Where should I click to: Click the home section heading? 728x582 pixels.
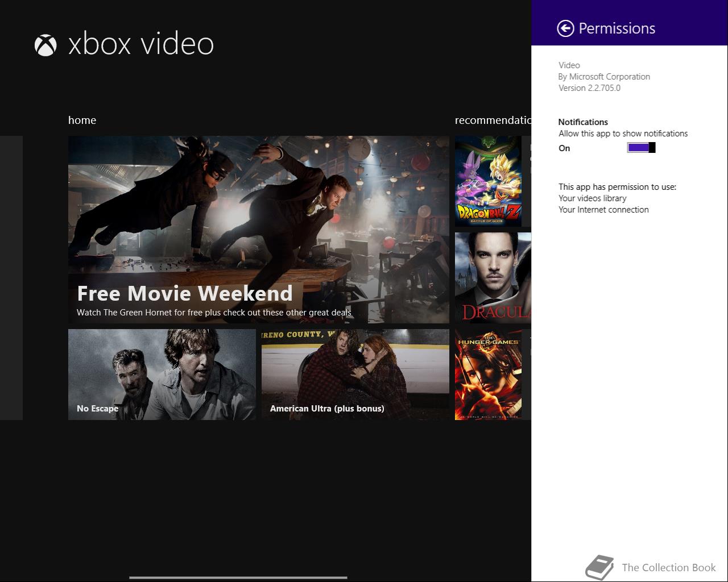(82, 120)
